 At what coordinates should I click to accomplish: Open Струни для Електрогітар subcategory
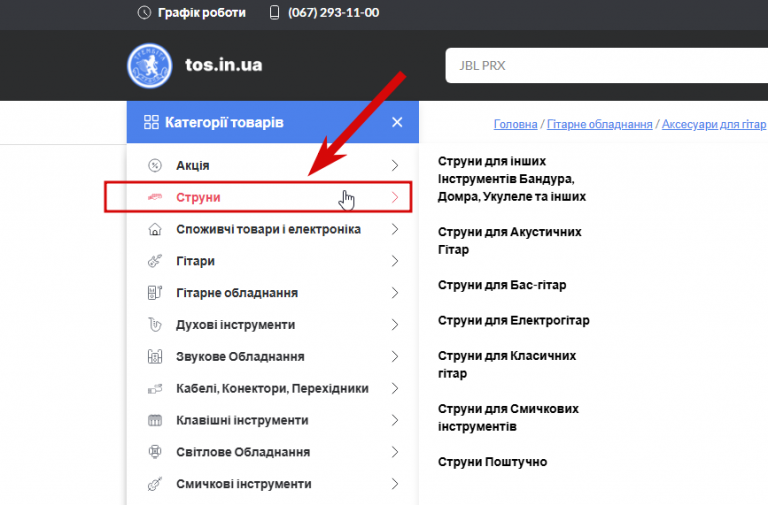click(514, 320)
